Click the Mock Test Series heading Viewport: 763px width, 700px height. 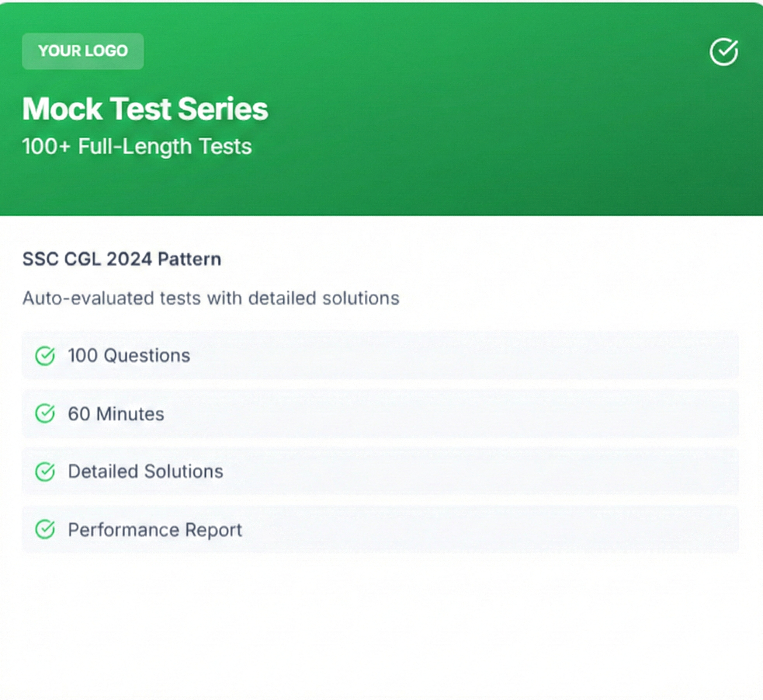coord(145,109)
